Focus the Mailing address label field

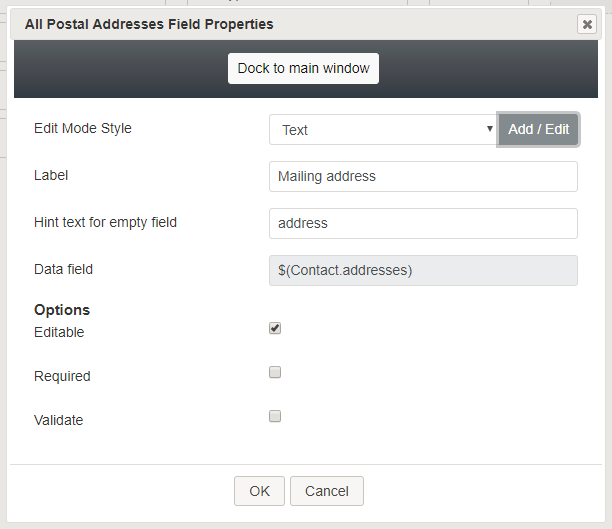[x=423, y=176]
